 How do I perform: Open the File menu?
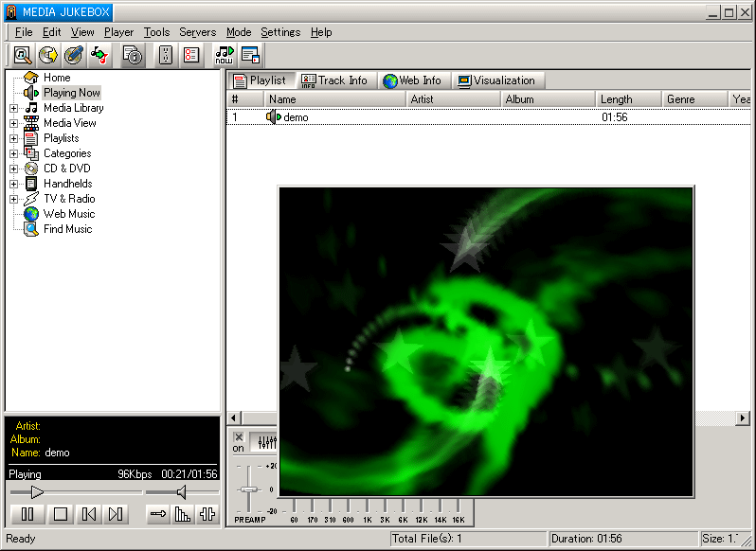[x=24, y=32]
